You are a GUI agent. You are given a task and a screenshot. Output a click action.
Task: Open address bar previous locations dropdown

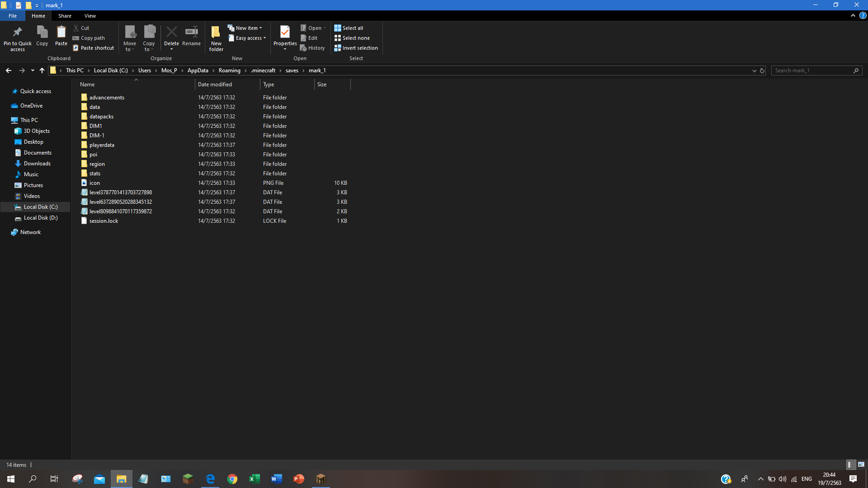pyautogui.click(x=754, y=70)
